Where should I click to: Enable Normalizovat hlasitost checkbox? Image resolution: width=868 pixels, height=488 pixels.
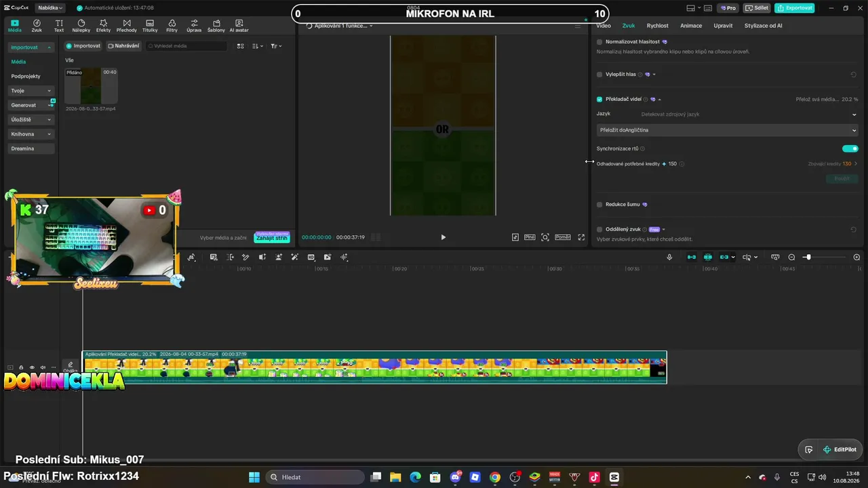(599, 42)
